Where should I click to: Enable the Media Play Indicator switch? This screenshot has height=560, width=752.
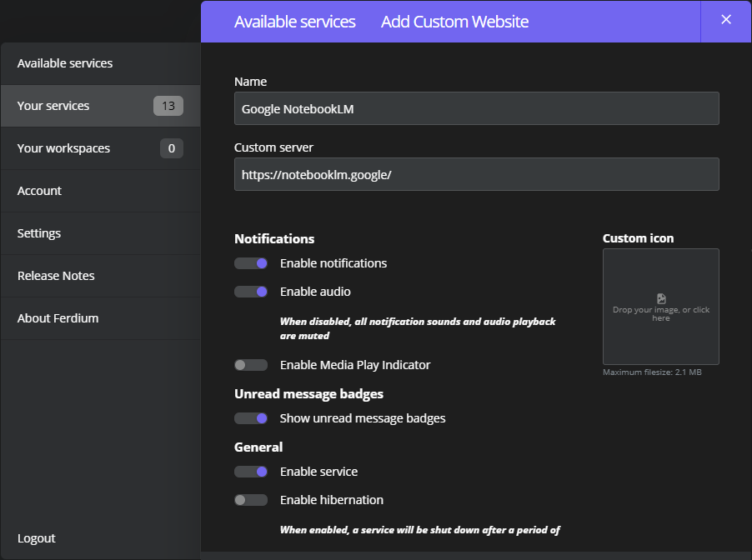[x=251, y=365]
